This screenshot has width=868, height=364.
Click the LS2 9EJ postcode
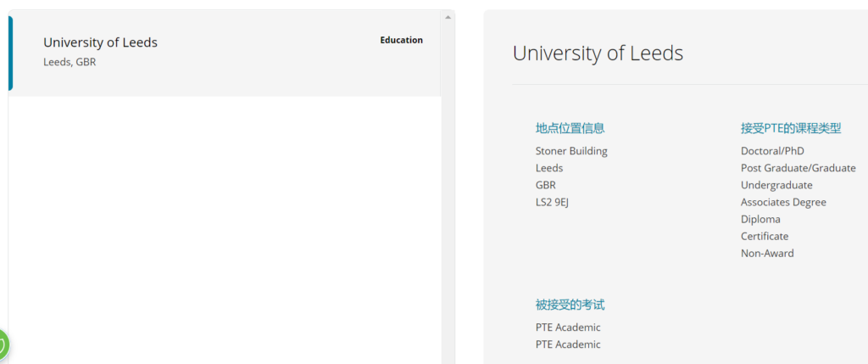552,202
